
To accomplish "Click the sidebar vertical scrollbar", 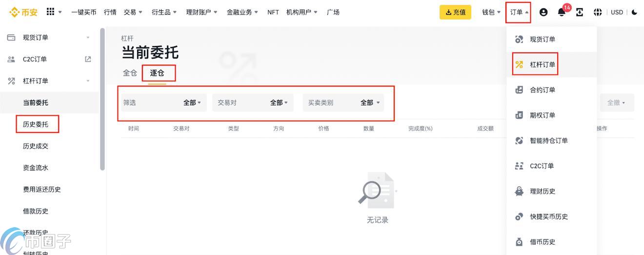I will click(x=102, y=99).
